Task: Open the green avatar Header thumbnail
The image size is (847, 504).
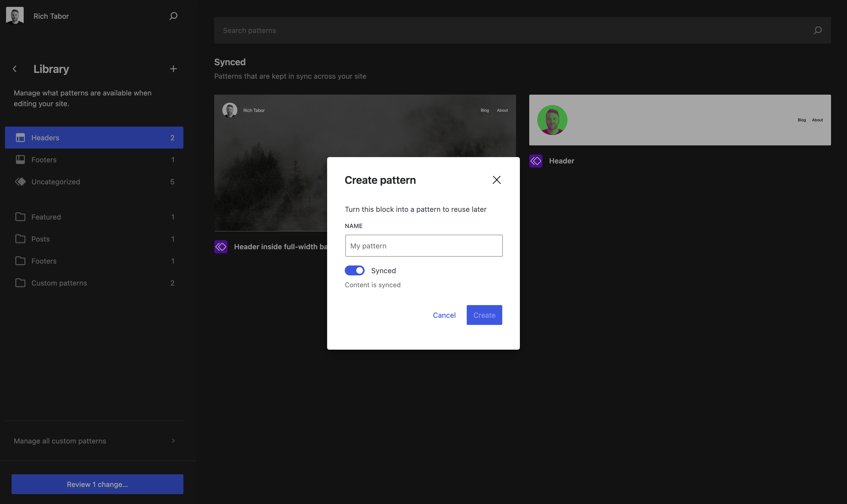Action: [680, 120]
